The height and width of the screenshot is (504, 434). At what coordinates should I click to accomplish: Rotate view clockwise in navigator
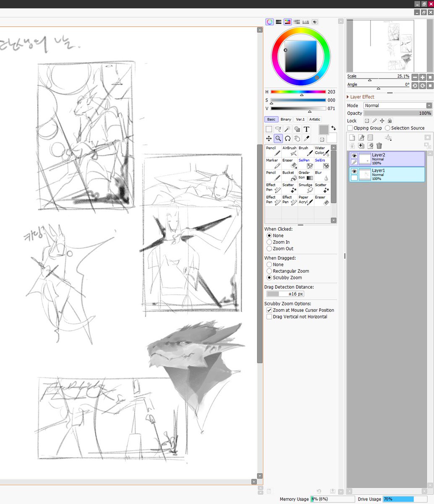423,86
